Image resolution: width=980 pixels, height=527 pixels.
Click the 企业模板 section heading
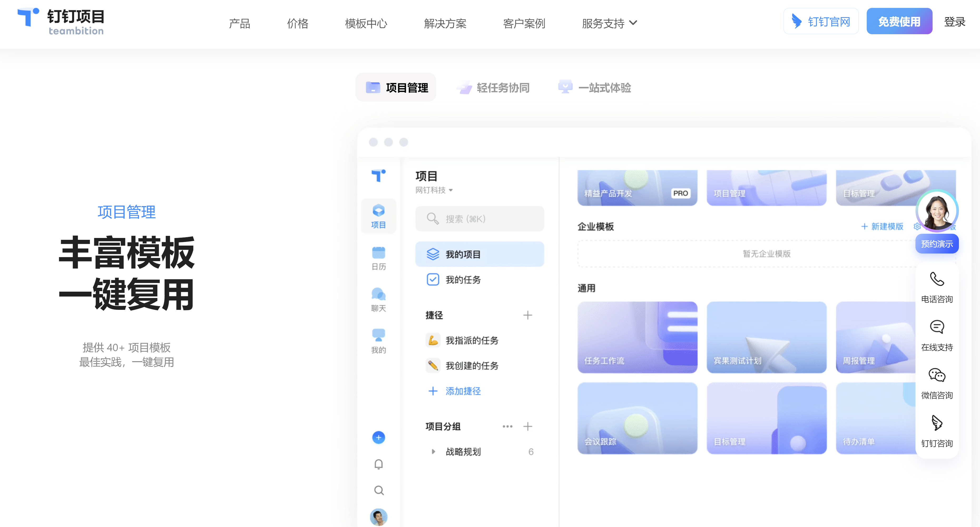595,227
